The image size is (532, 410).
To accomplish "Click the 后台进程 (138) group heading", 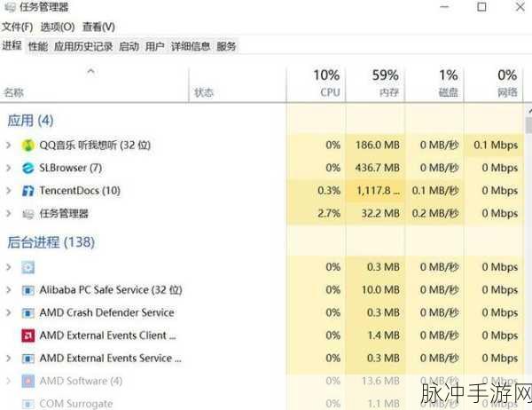I will click(51, 242).
